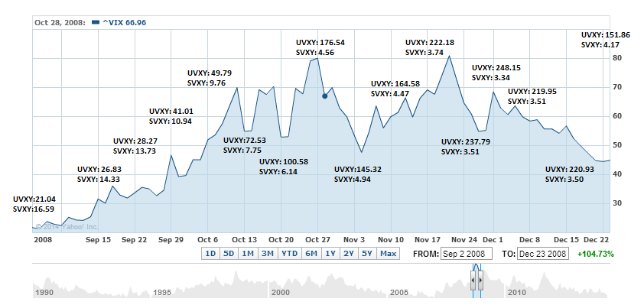This screenshot has height=308, width=644.
Task: Click the 1995 area in overview timeline
Action: [x=161, y=292]
